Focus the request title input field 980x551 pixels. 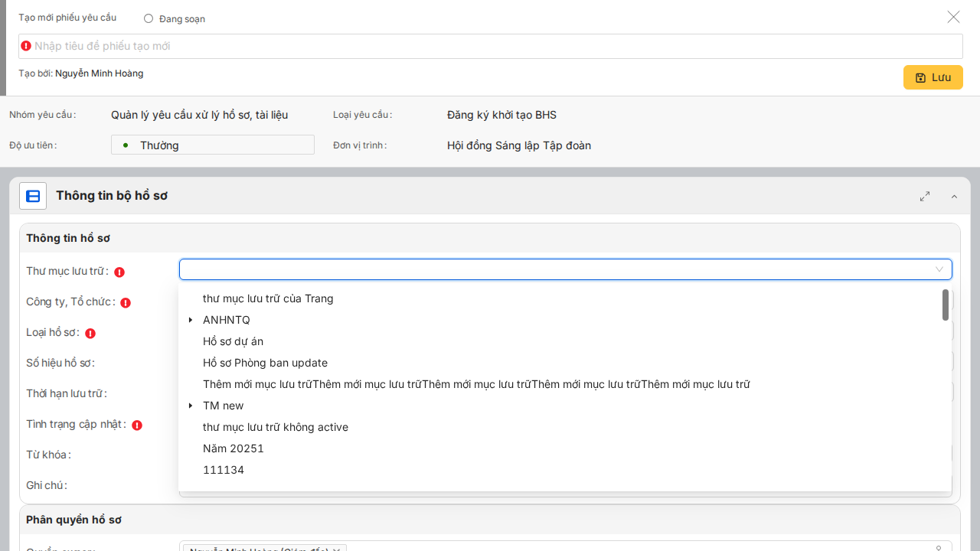point(490,46)
